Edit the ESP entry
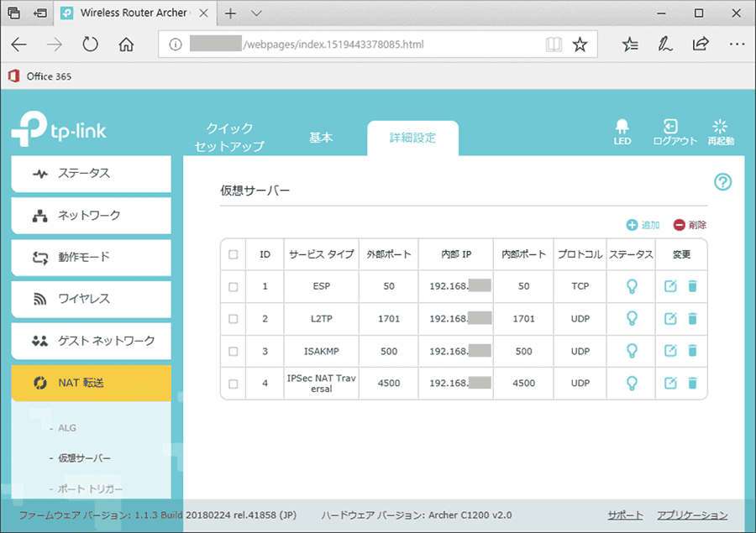Screen dimensions: 756x533 pos(670,286)
